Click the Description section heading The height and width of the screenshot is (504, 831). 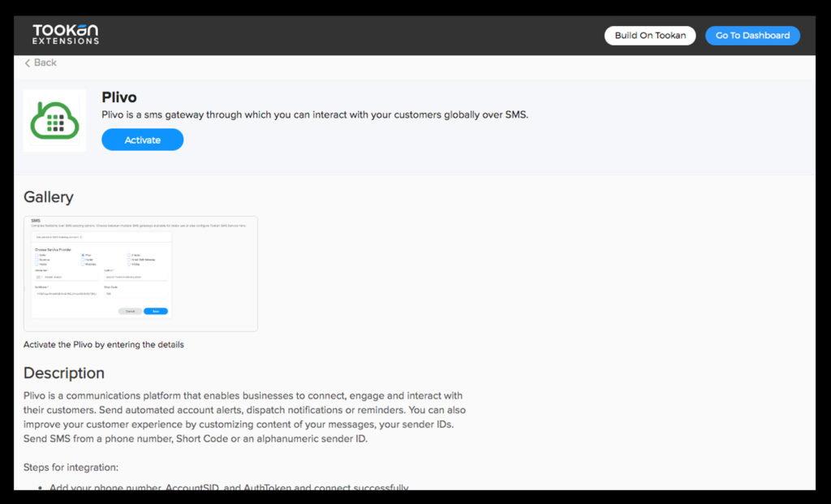coord(63,373)
